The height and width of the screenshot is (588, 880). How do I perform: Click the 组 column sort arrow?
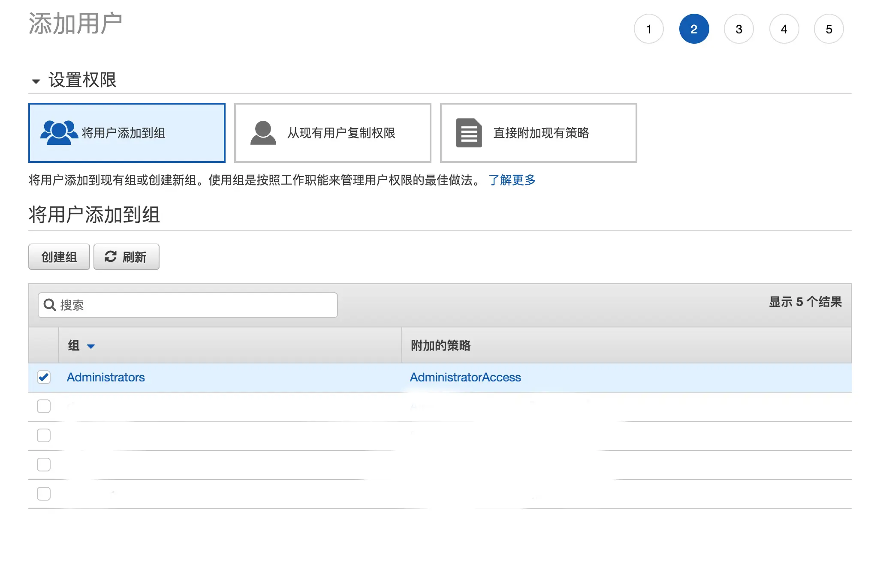pyautogui.click(x=91, y=346)
